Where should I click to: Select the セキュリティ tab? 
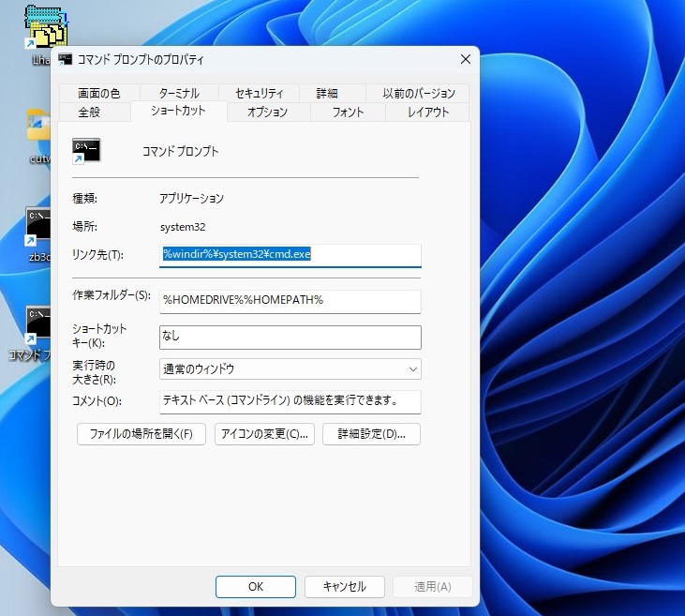point(259,93)
